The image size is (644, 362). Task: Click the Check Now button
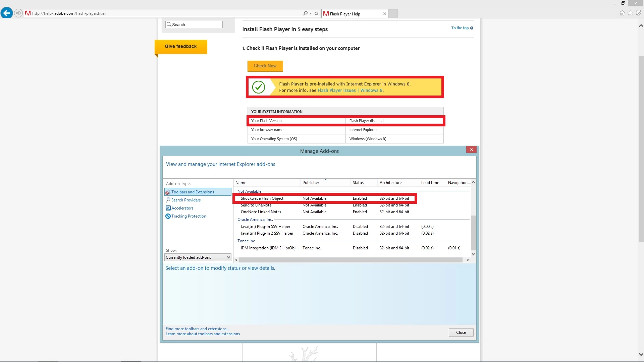[265, 66]
